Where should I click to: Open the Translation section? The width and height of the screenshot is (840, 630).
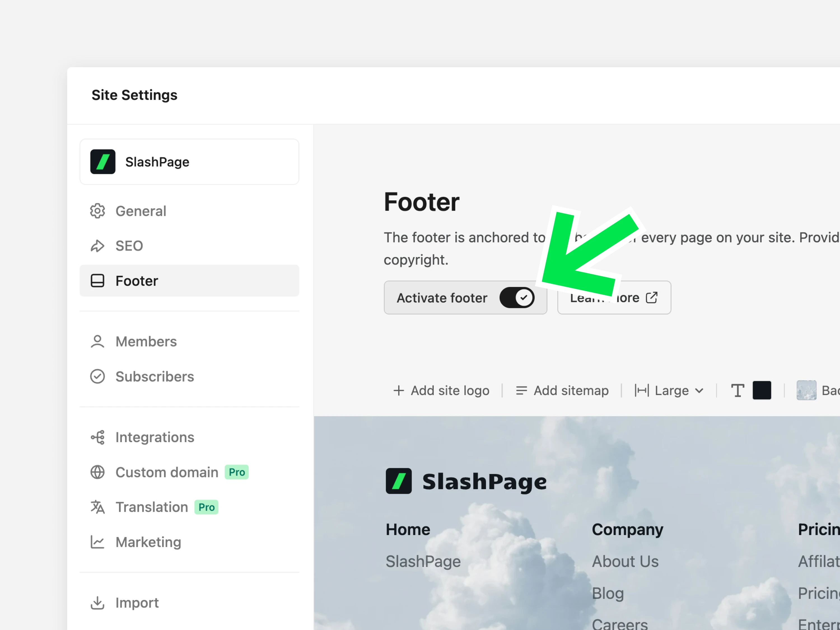coord(190,507)
